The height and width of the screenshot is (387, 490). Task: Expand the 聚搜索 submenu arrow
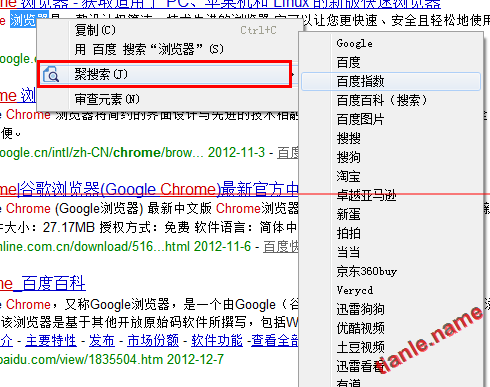[x=293, y=74]
